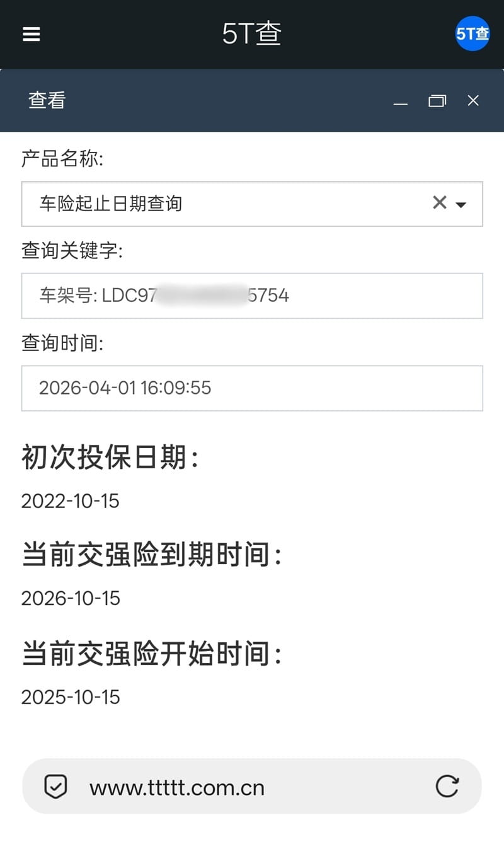Reload the page with the refresh icon
Image resolution: width=504 pixels, height=842 pixels.
[447, 787]
